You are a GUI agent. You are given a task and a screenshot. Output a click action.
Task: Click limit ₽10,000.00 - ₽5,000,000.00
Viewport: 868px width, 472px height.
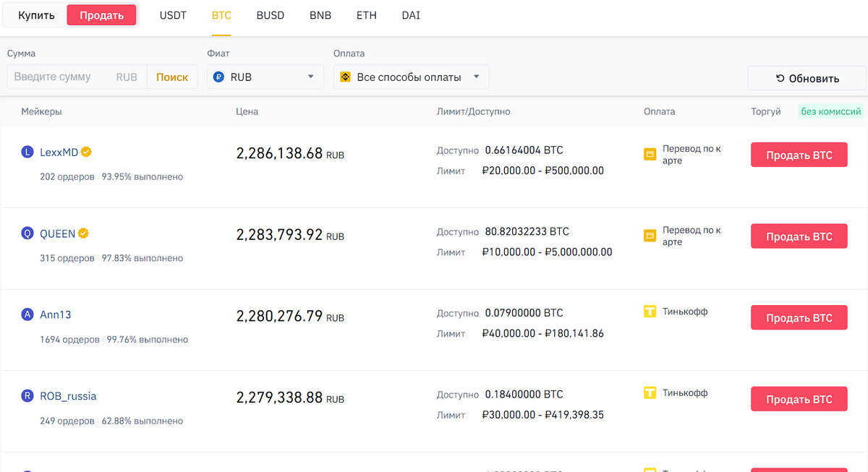(x=547, y=252)
